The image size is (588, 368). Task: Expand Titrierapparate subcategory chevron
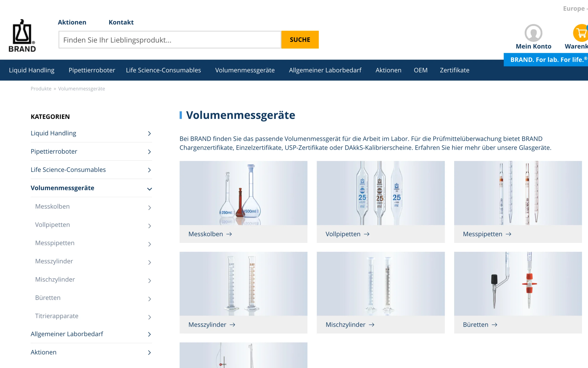click(150, 317)
